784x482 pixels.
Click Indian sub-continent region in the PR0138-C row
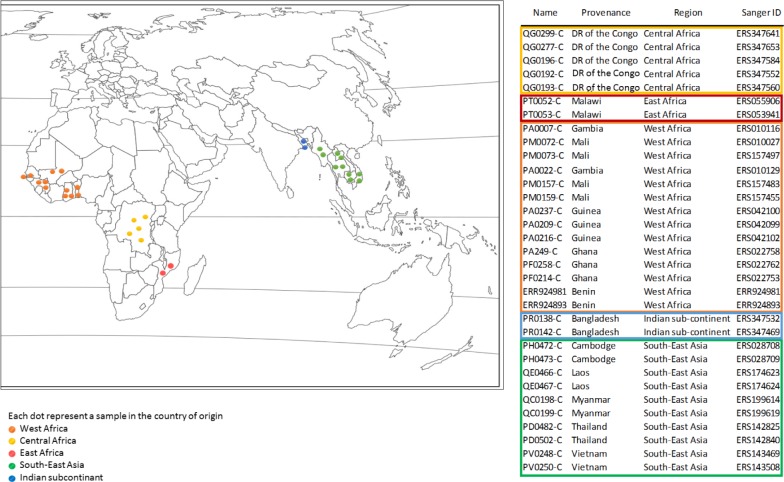687,318
